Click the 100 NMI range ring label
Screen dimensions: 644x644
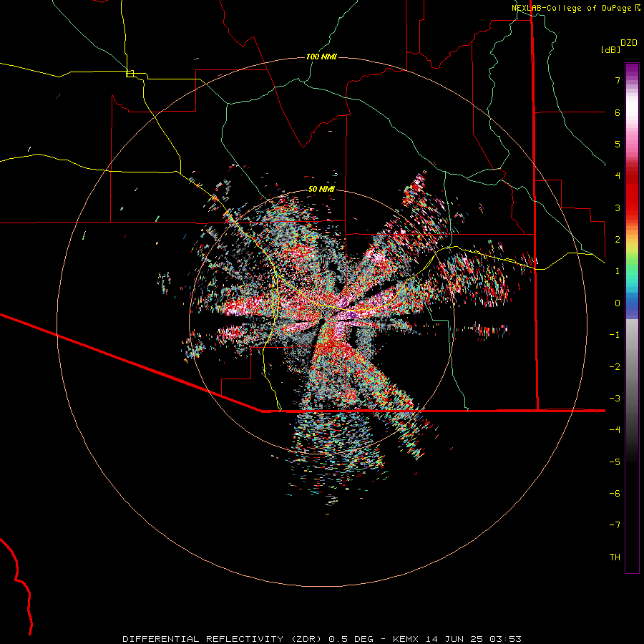pos(321,57)
